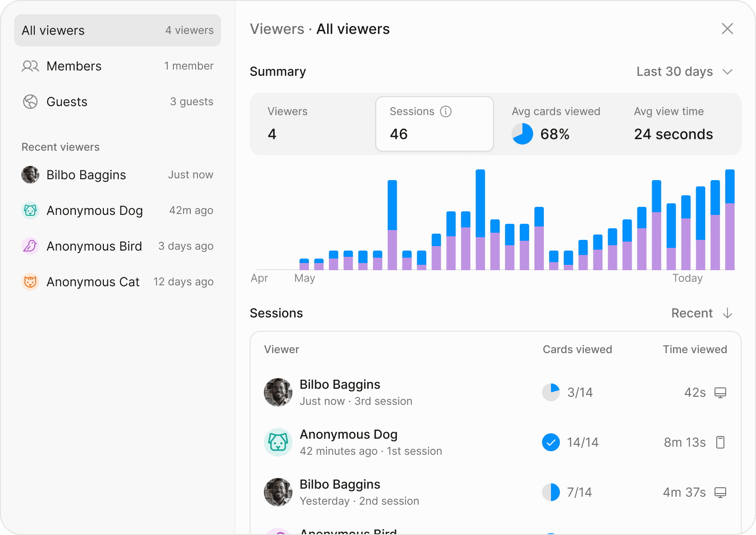
Task: Click the tallest chart bar mid-May
Action: pos(480,220)
